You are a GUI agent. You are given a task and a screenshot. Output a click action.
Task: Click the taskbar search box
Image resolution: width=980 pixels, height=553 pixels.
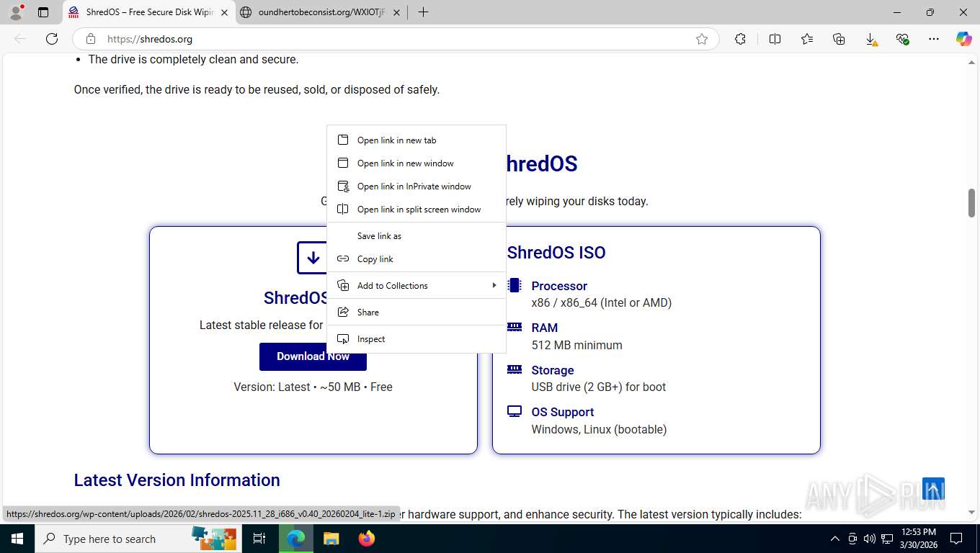pyautogui.click(x=137, y=539)
